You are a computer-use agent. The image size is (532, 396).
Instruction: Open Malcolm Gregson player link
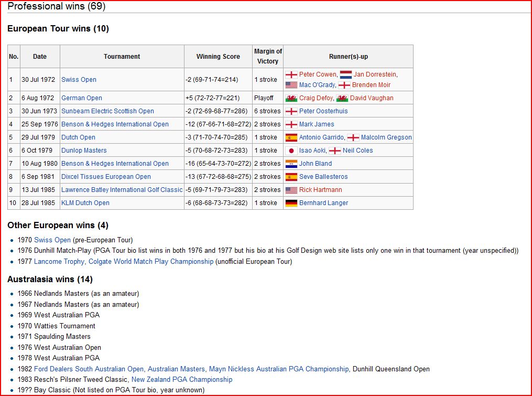coord(386,137)
